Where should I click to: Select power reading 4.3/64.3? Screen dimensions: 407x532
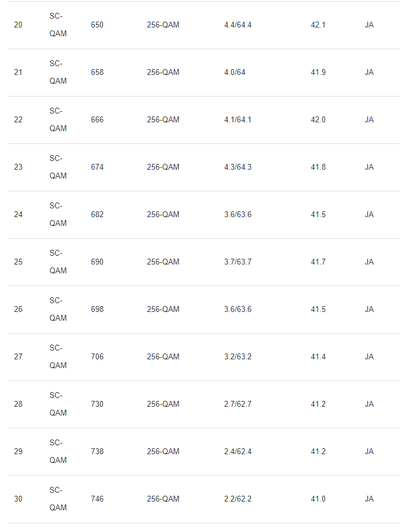tap(237, 167)
